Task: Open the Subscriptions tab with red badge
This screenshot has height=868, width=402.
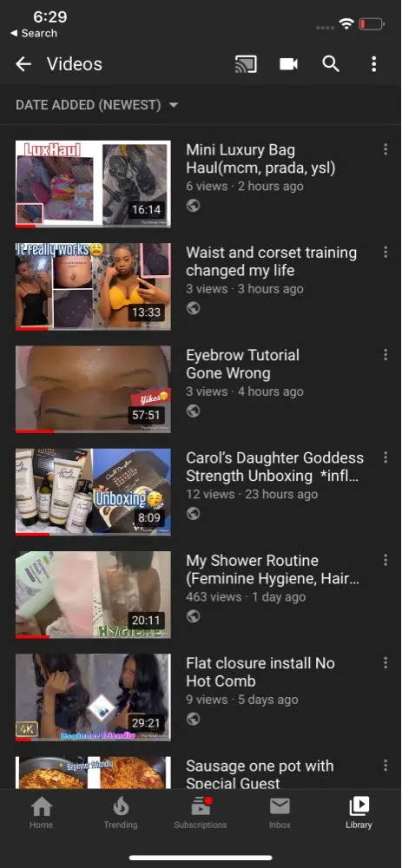Action: (200, 812)
